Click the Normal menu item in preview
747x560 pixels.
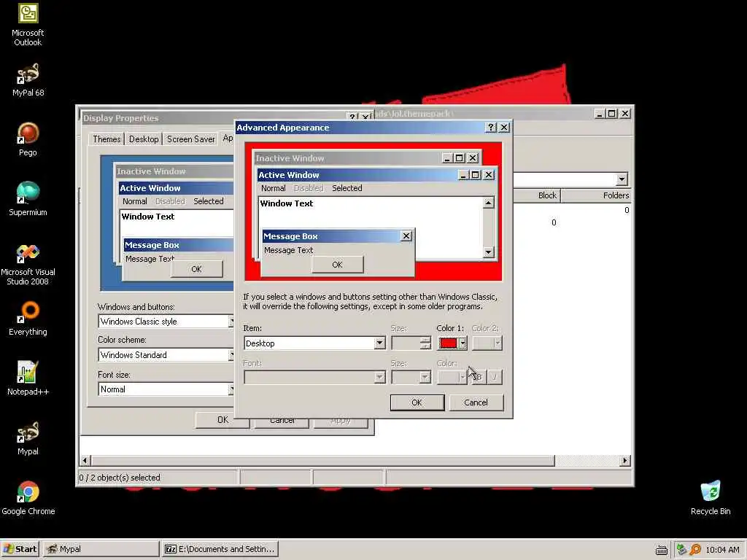(x=273, y=188)
